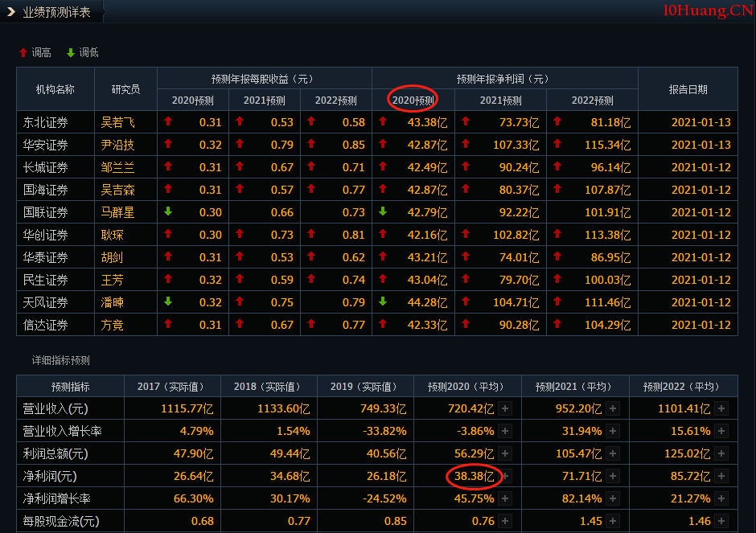The width and height of the screenshot is (756, 533).
Task: Click the red arrow beside 民生证券 79.70亿
Action: [x=466, y=278]
